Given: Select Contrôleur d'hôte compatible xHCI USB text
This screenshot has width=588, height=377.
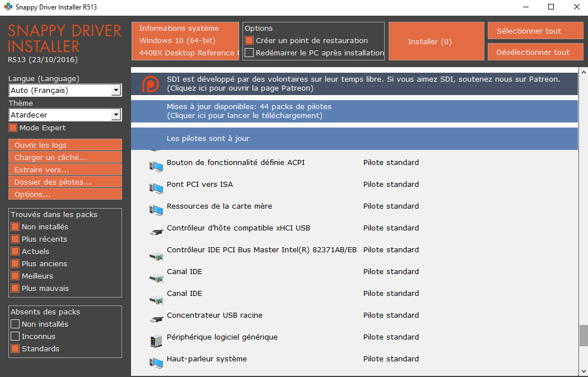Looking at the screenshot, I should pos(239,228).
